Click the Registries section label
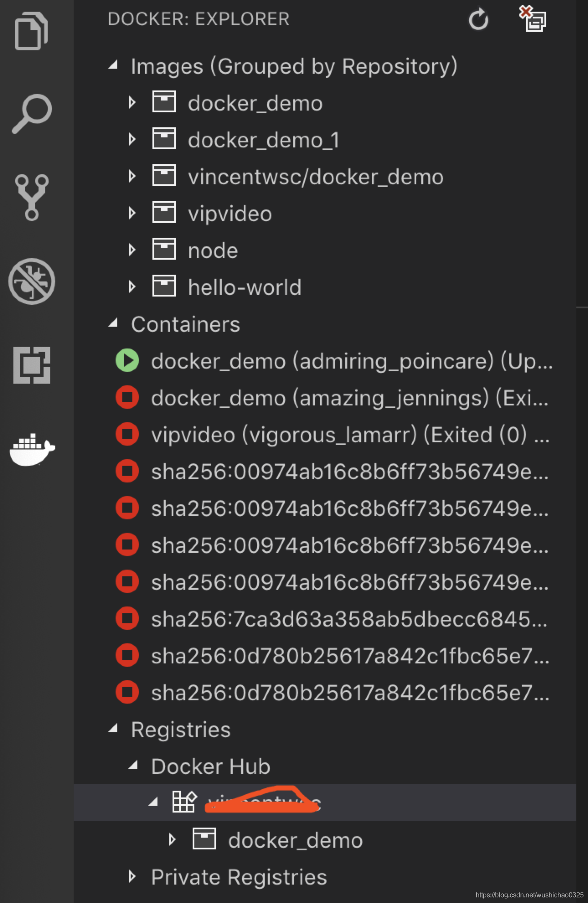The width and height of the screenshot is (588, 903). (181, 730)
